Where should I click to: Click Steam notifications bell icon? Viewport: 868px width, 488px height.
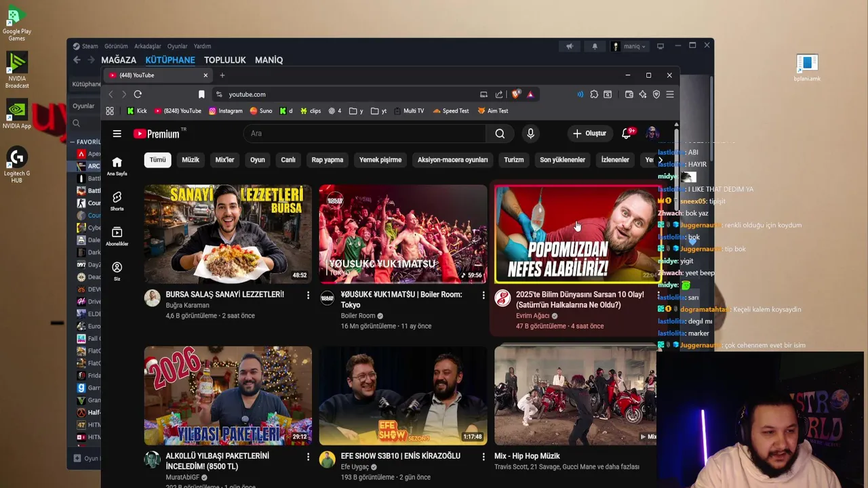click(x=595, y=46)
